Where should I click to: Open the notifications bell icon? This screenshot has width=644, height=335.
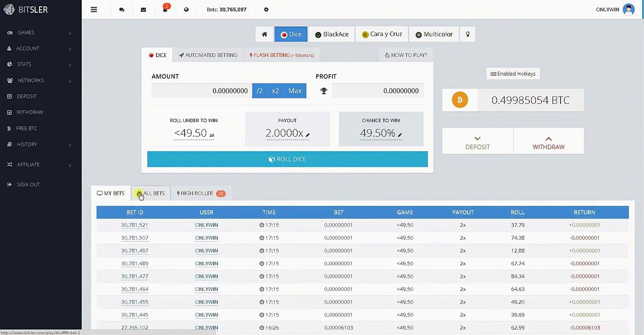[x=165, y=9]
